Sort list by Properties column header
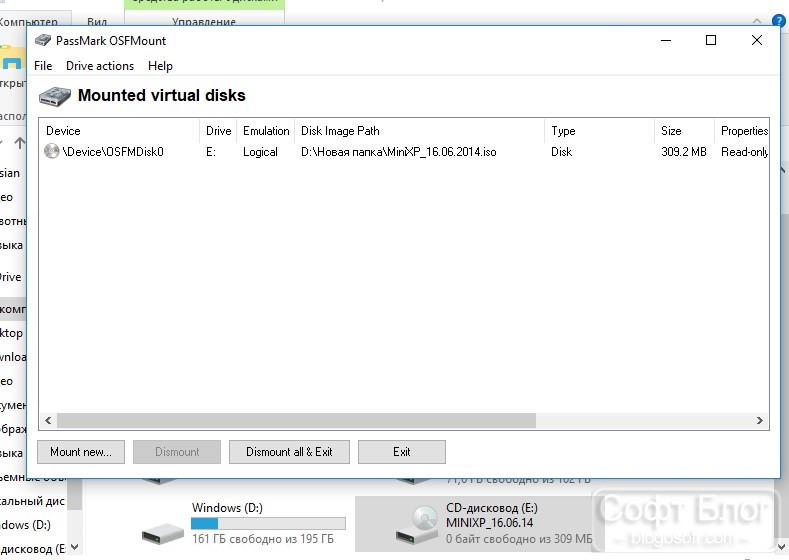 742,131
